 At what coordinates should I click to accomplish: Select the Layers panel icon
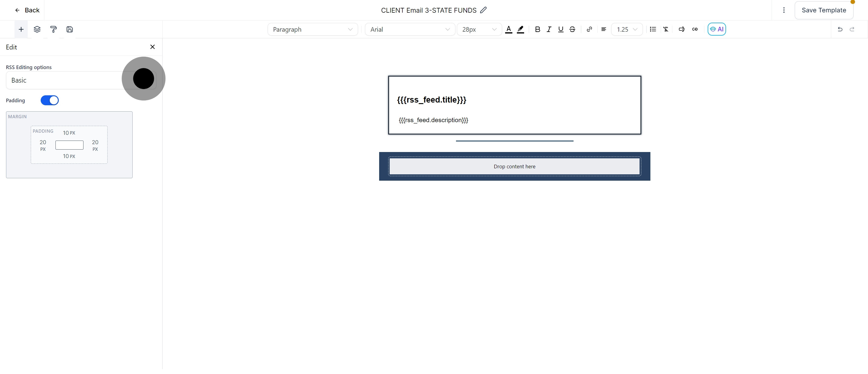[x=37, y=29]
